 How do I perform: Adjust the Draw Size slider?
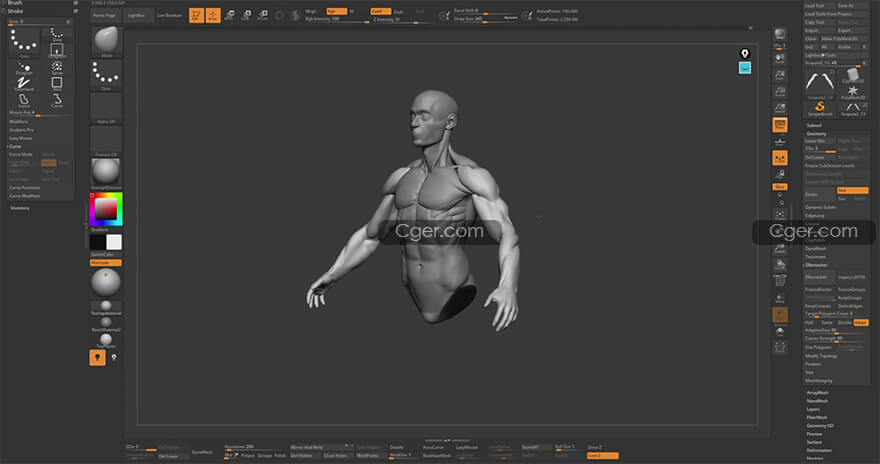[485, 19]
